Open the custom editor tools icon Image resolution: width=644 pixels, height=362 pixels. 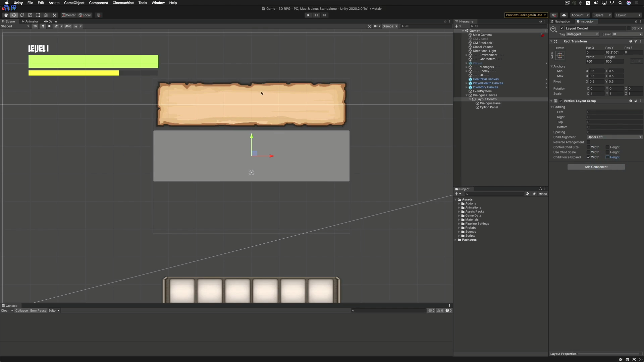[x=54, y=15]
